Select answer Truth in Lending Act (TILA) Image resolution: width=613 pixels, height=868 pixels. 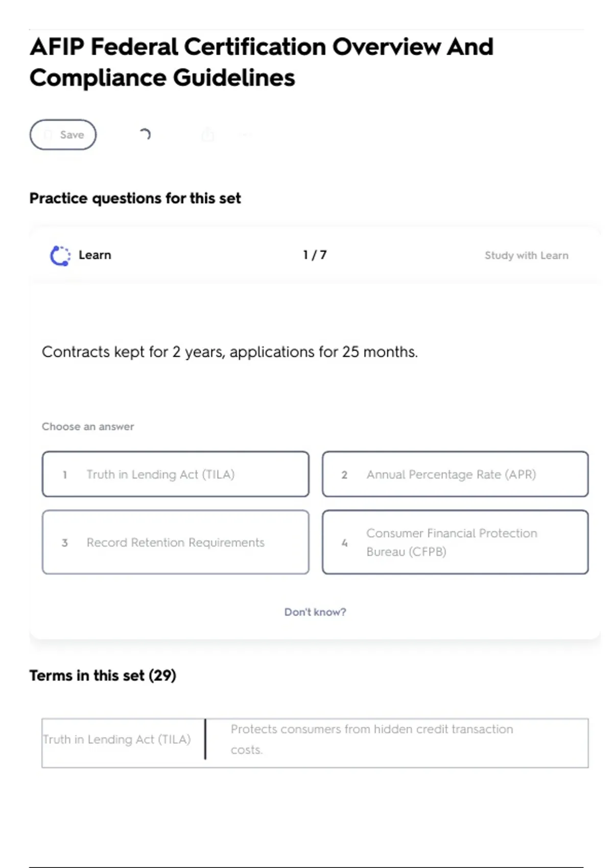pos(175,474)
